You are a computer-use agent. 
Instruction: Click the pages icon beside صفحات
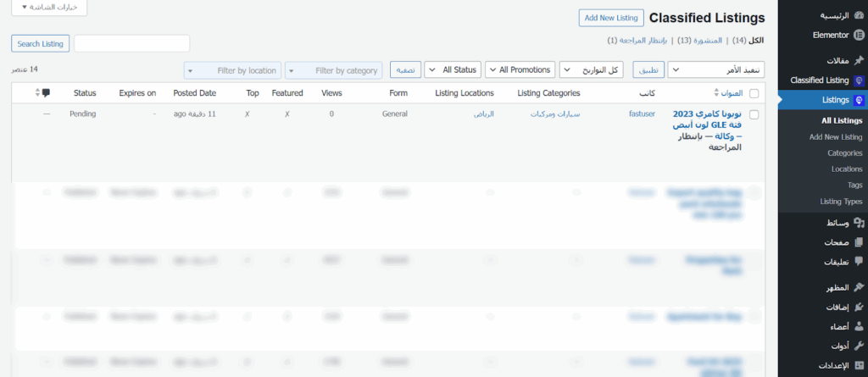click(859, 242)
